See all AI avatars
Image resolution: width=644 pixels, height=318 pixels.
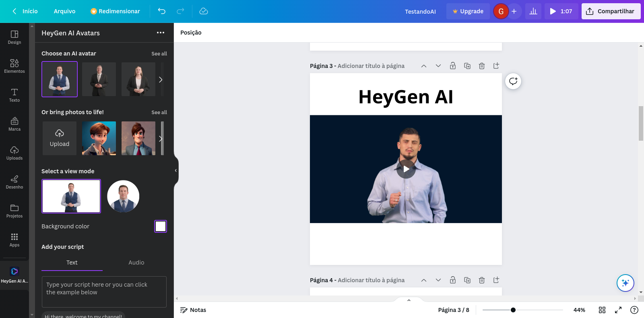(x=159, y=53)
